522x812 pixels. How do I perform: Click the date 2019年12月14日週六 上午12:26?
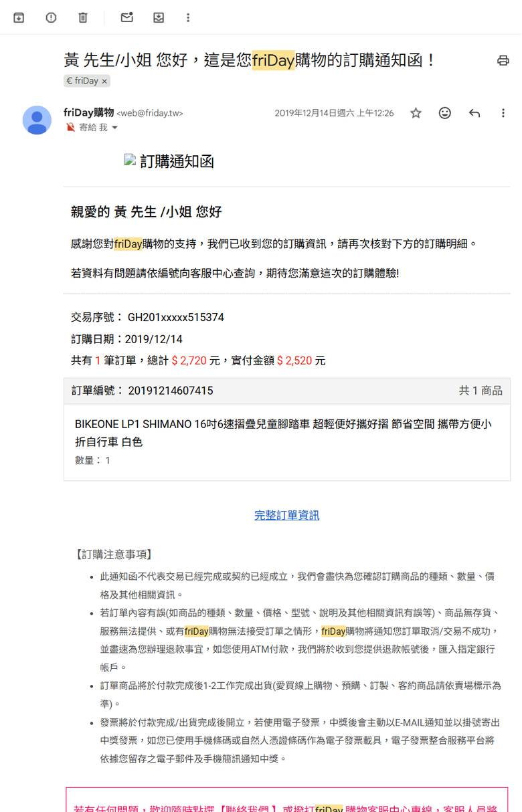click(x=334, y=113)
